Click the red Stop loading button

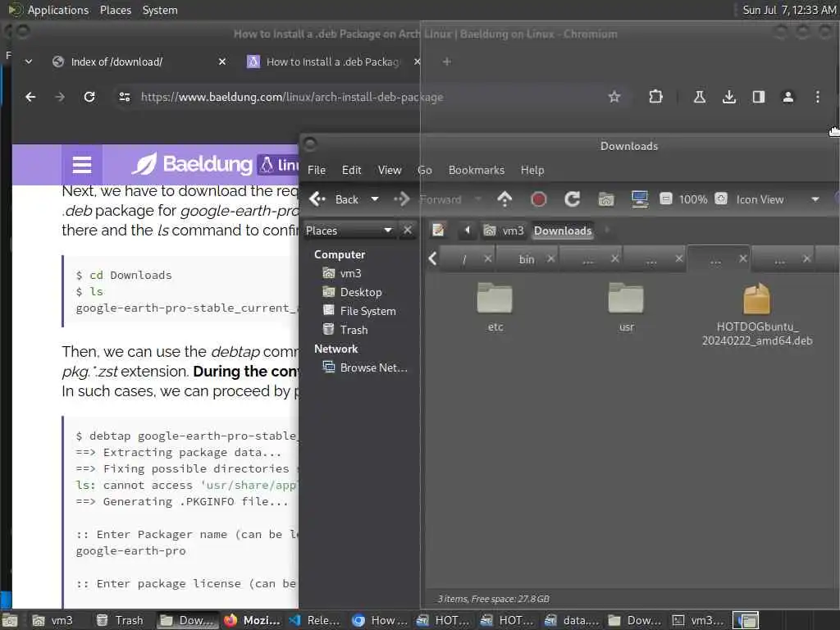(538, 199)
